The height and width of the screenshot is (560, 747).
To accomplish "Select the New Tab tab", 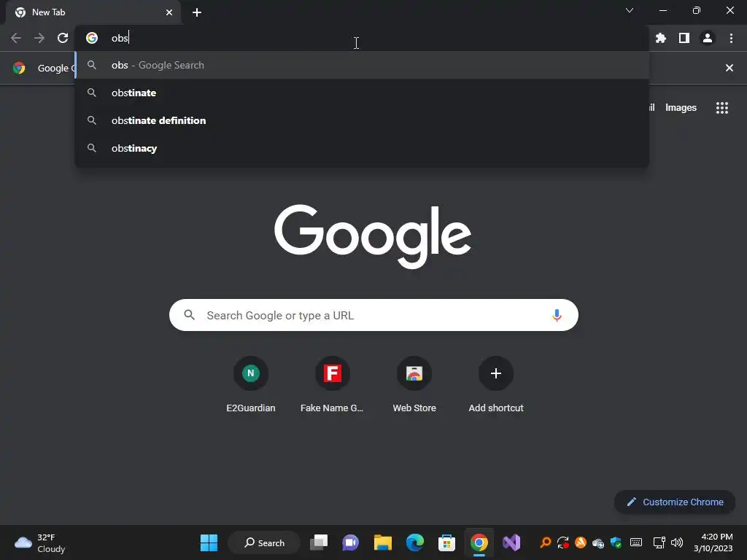I will coord(93,12).
